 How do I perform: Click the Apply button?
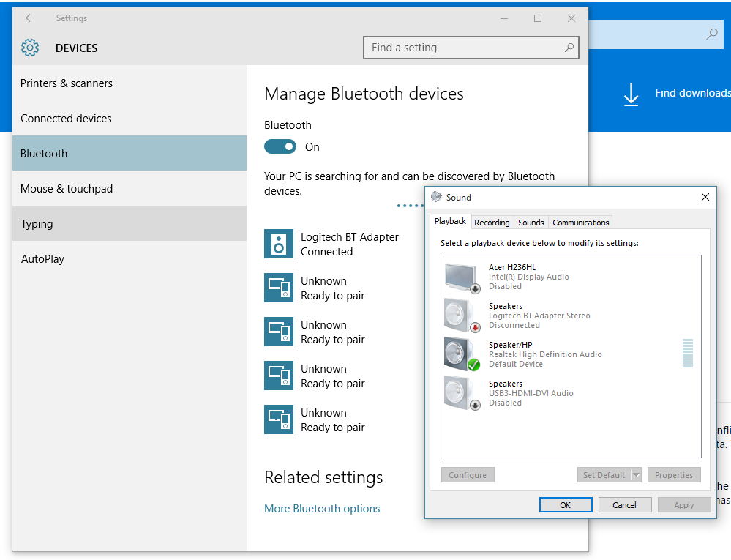(684, 504)
